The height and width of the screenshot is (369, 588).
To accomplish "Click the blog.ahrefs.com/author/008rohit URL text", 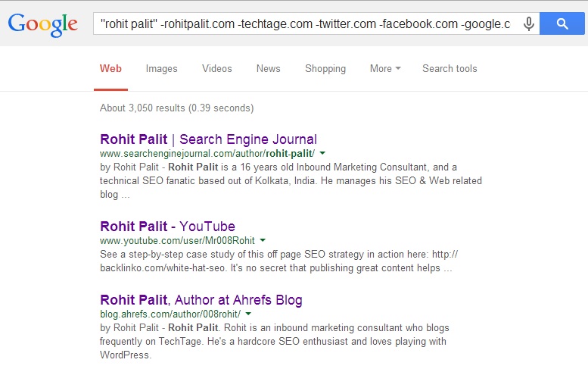I will (x=170, y=314).
